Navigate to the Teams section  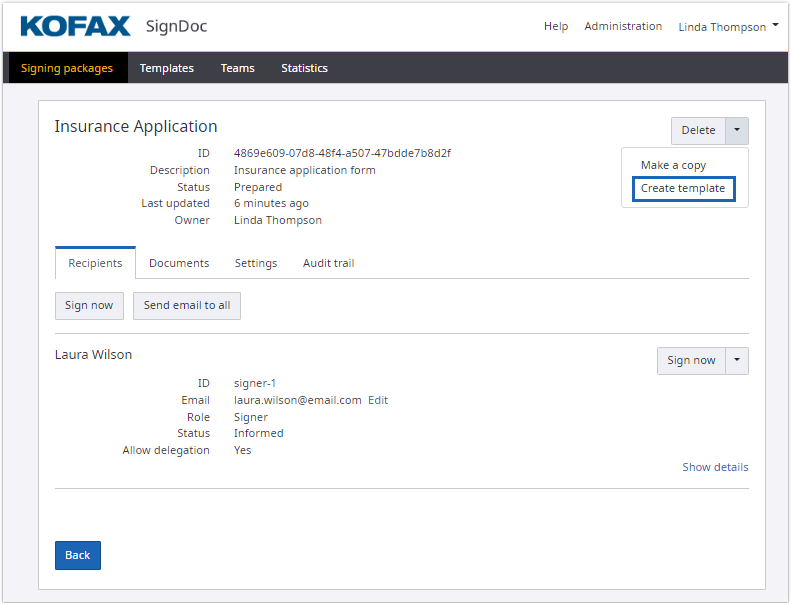point(237,68)
